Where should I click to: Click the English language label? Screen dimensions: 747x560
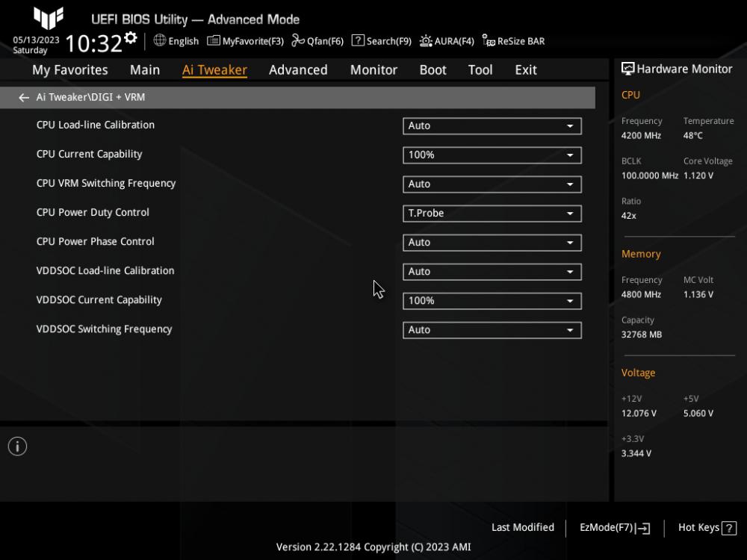pos(184,41)
